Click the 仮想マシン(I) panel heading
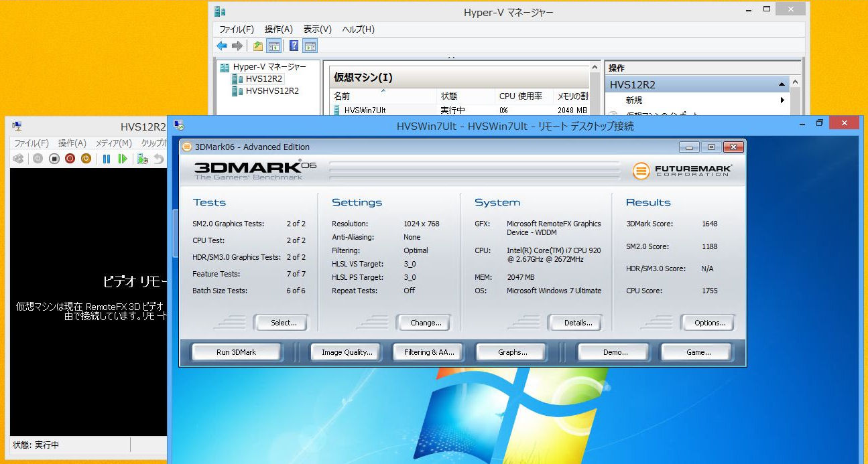868x464 pixels. coord(363,78)
